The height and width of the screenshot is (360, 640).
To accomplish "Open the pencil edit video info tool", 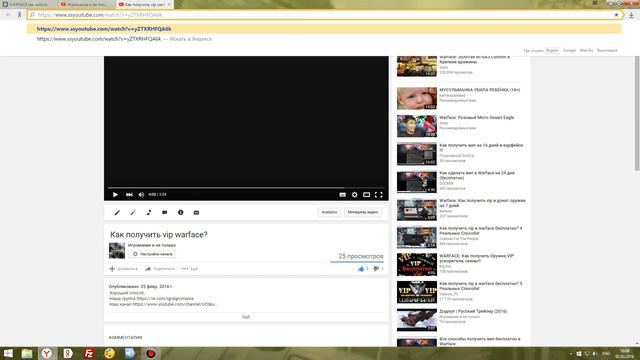I will [117, 212].
